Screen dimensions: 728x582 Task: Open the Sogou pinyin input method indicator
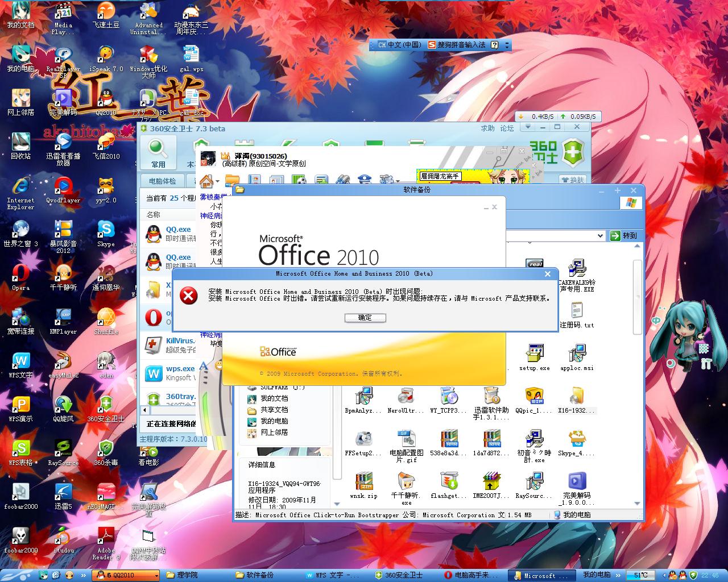[x=457, y=44]
